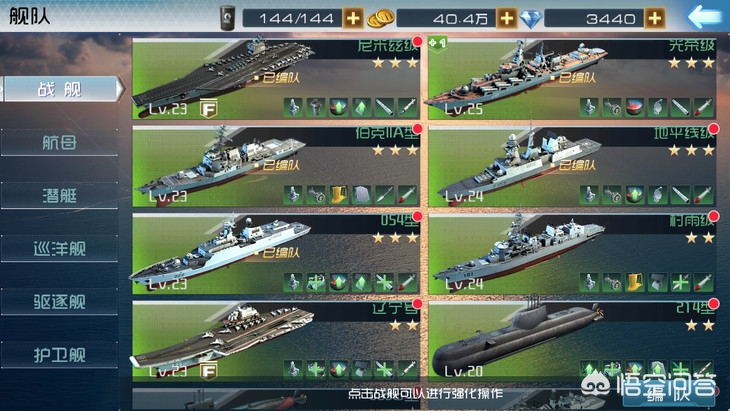
Task: Tap the blue diamond currency icon
Action: tap(531, 19)
